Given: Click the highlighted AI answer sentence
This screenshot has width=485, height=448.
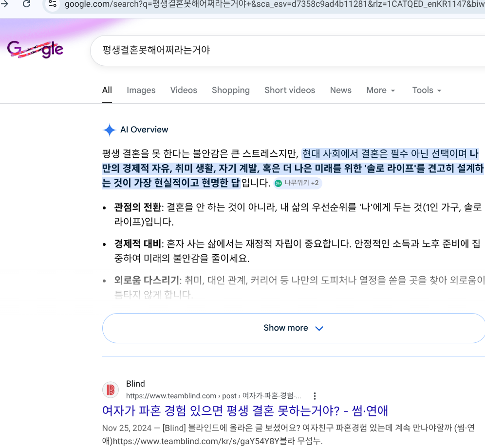Looking at the screenshot, I should click(x=293, y=168).
